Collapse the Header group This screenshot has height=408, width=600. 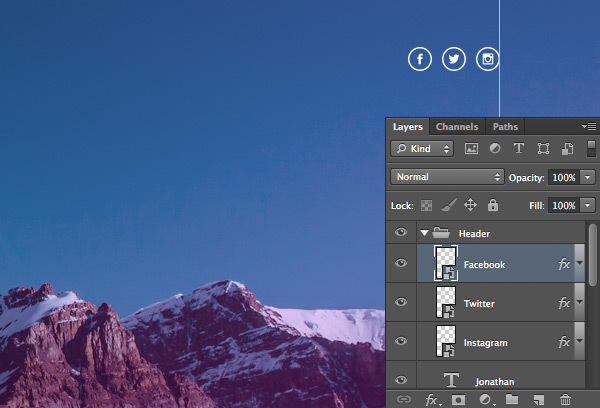424,233
